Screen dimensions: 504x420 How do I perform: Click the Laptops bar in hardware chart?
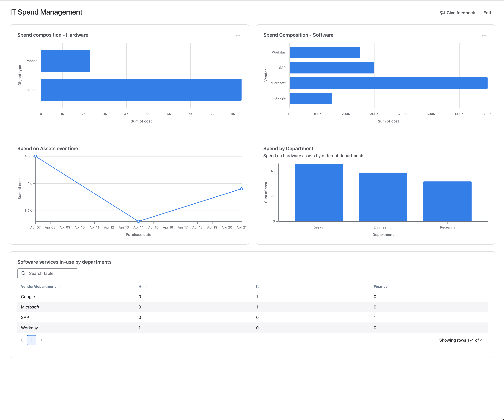tap(141, 90)
